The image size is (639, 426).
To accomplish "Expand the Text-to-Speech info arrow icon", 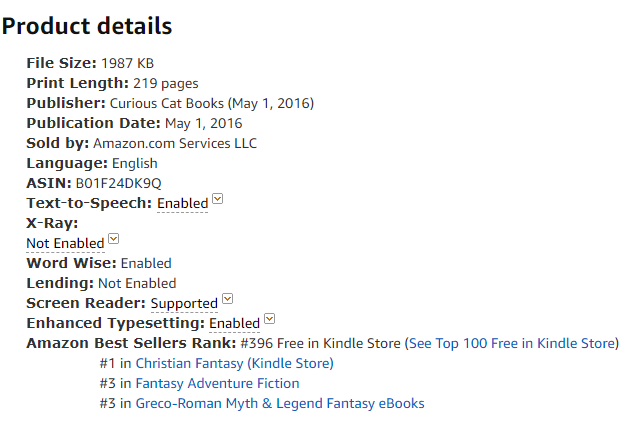I will [x=218, y=199].
